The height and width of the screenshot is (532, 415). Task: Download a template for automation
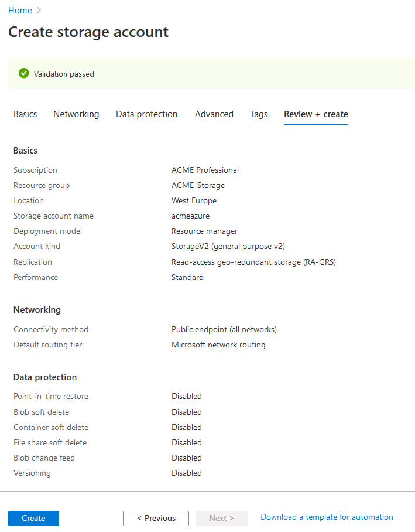(x=327, y=517)
